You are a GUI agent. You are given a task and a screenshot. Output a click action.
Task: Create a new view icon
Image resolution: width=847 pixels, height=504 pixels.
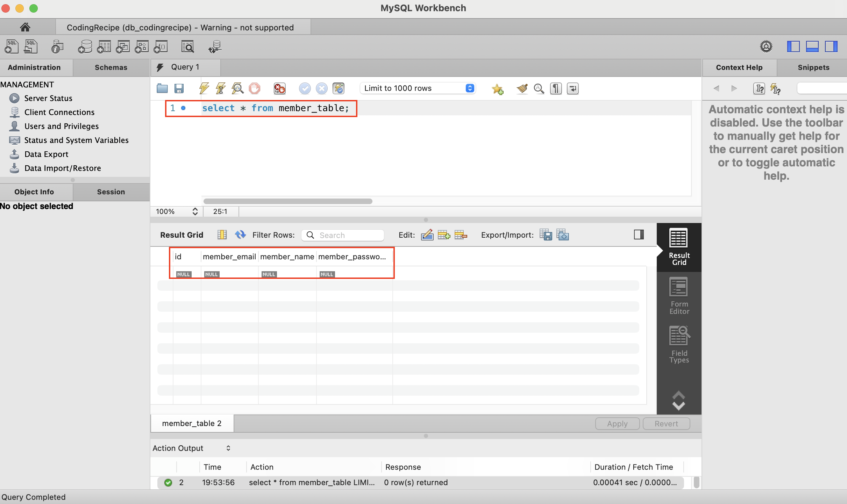tap(123, 46)
